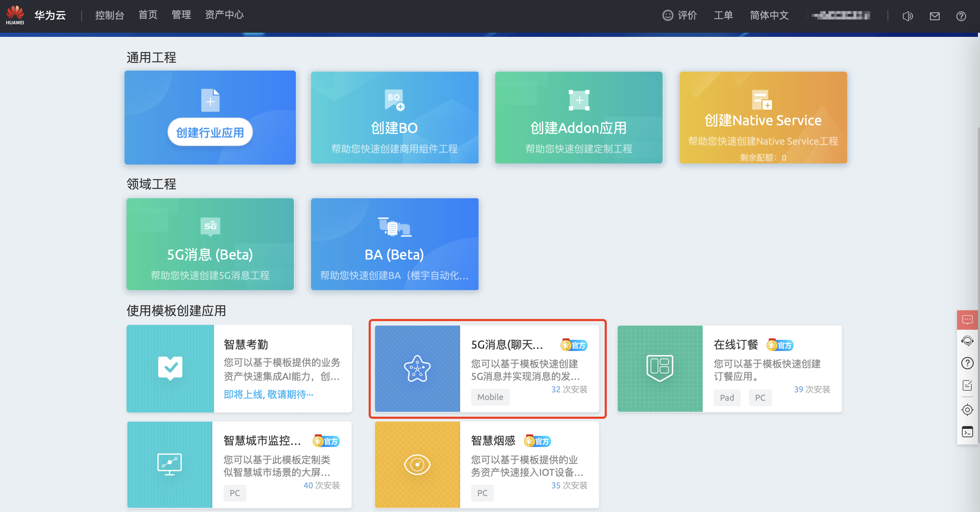Click the sidebar edit note icon

tap(967, 386)
